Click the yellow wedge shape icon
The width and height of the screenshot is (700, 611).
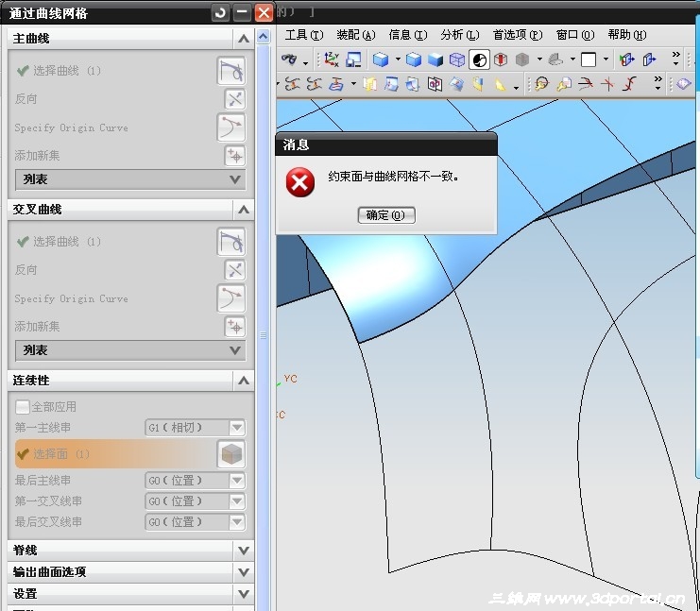pos(500,84)
